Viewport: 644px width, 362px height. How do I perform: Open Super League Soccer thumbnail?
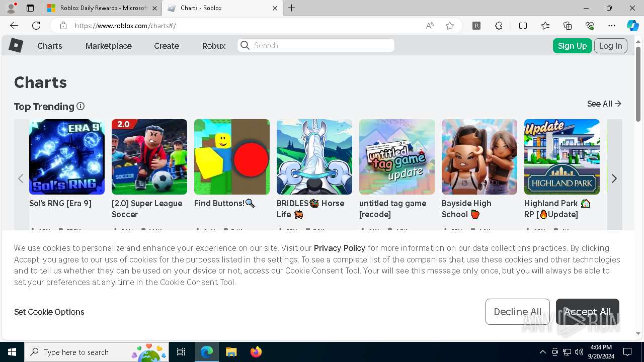click(x=149, y=157)
